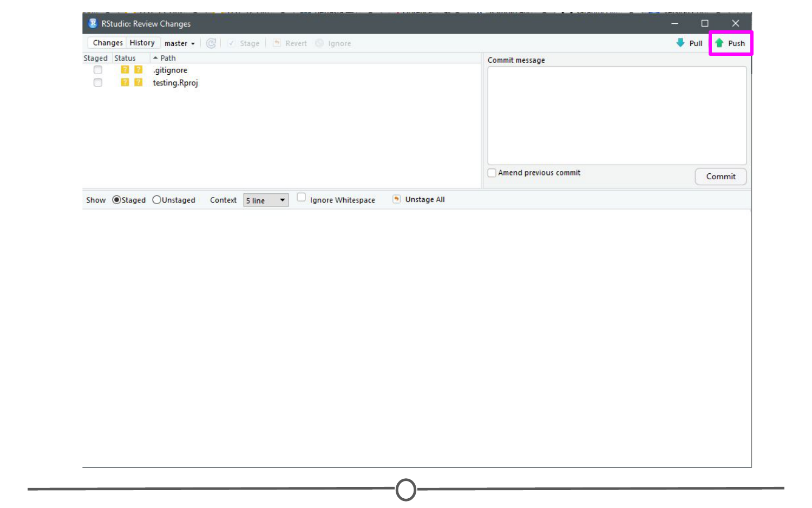Sort files by Path column header
The height and width of the screenshot is (508, 812).
point(168,58)
